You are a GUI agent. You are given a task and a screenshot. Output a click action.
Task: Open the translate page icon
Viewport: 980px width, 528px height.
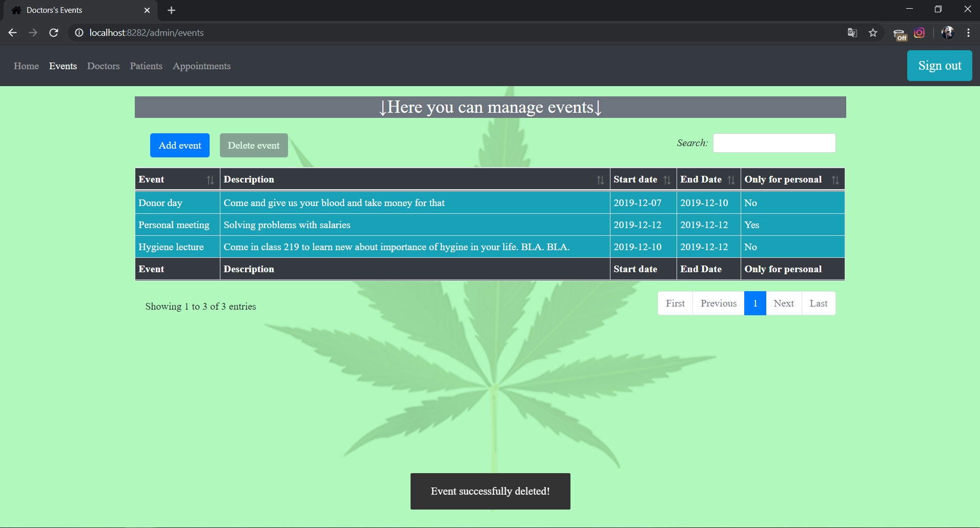coord(852,33)
